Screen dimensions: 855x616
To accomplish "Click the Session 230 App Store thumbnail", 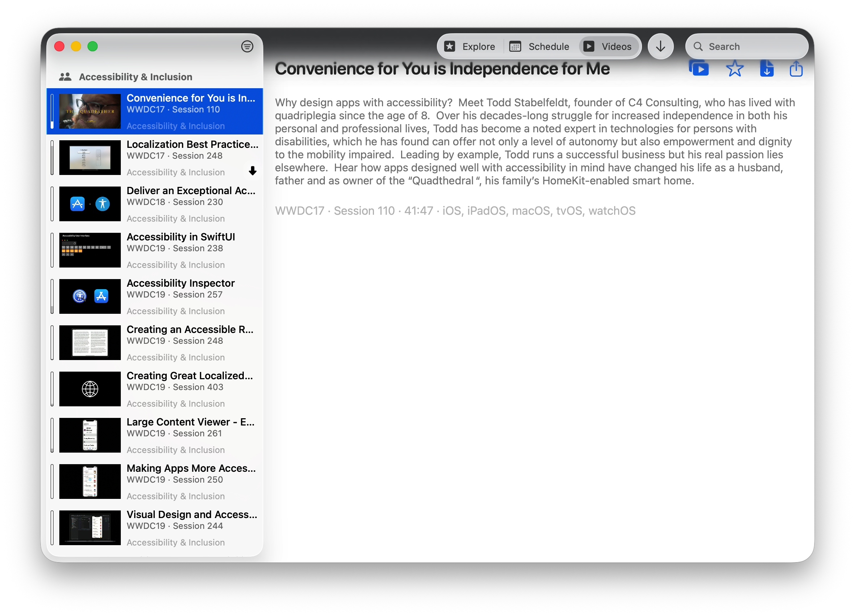I will (90, 204).
